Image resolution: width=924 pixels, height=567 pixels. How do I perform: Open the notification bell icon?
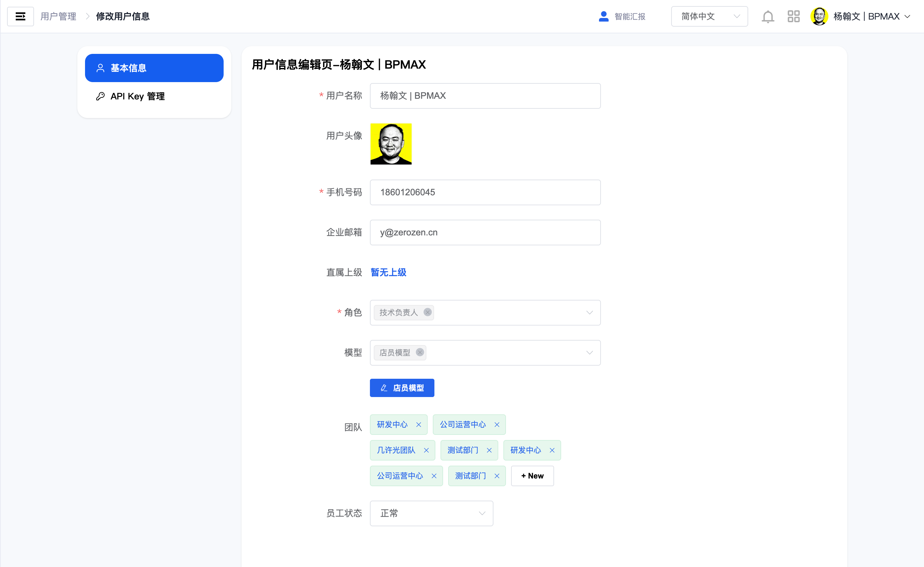(767, 16)
